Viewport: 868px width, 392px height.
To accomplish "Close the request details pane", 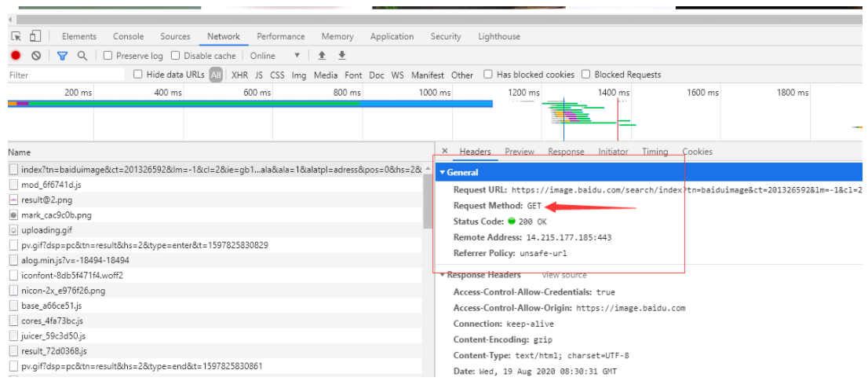I will click(x=445, y=152).
